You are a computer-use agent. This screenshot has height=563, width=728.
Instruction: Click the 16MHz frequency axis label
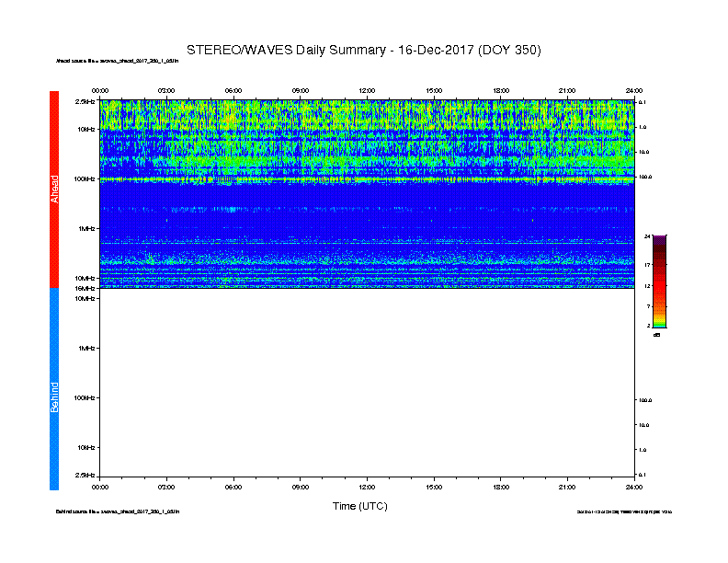(x=85, y=289)
